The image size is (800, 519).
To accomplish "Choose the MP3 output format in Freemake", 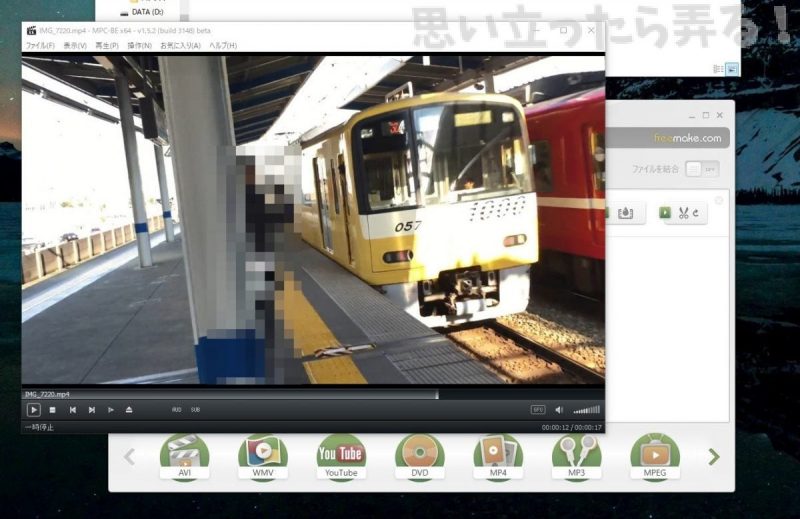I will coord(576,457).
